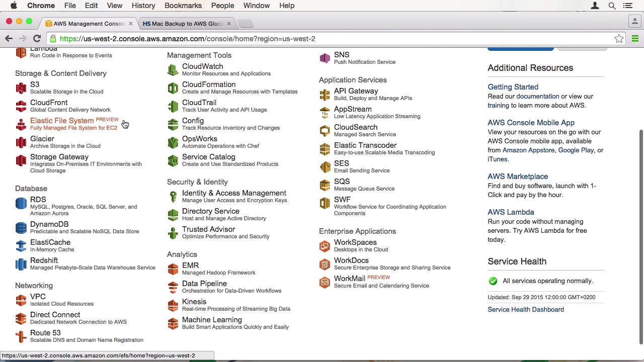Open a new tab with the blank tab button
This screenshot has height=362, width=644.
245,24
